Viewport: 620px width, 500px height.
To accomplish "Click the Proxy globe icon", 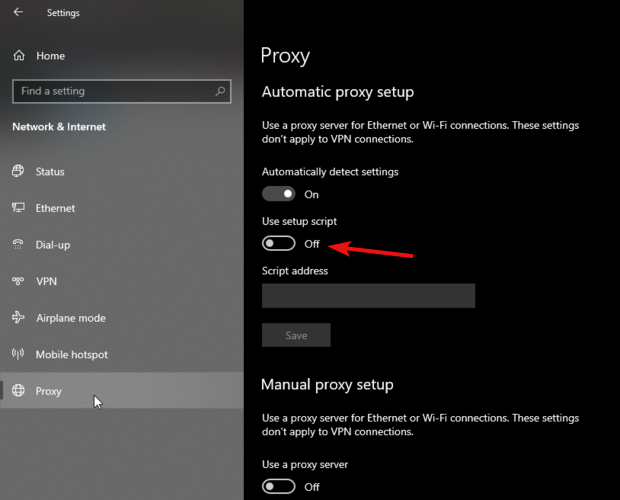I will (18, 391).
